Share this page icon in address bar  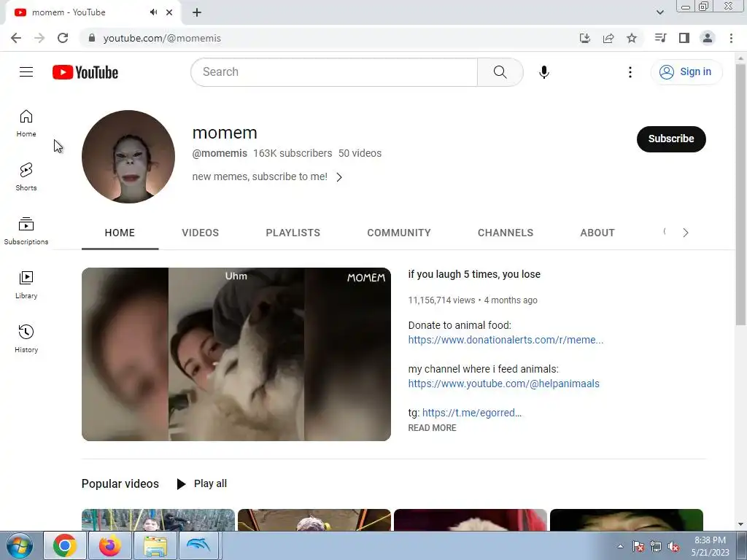tap(608, 38)
